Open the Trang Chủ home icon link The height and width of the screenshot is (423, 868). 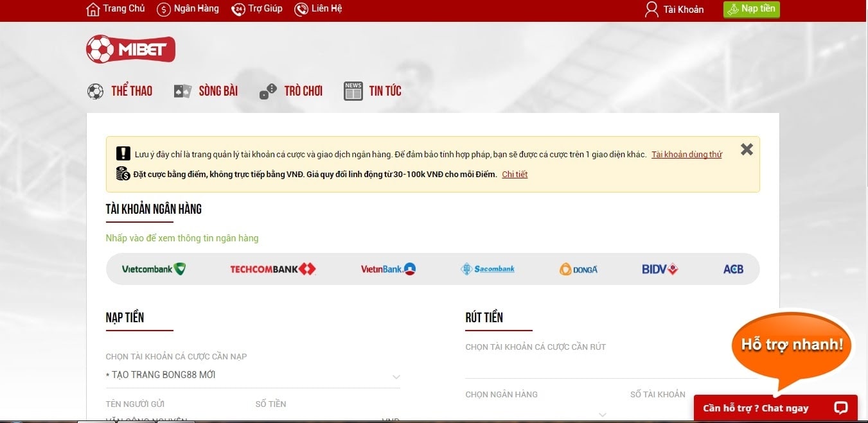tap(94, 9)
